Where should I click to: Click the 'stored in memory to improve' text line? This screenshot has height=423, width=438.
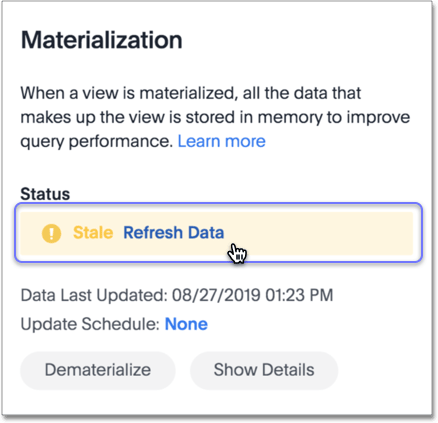(x=298, y=117)
